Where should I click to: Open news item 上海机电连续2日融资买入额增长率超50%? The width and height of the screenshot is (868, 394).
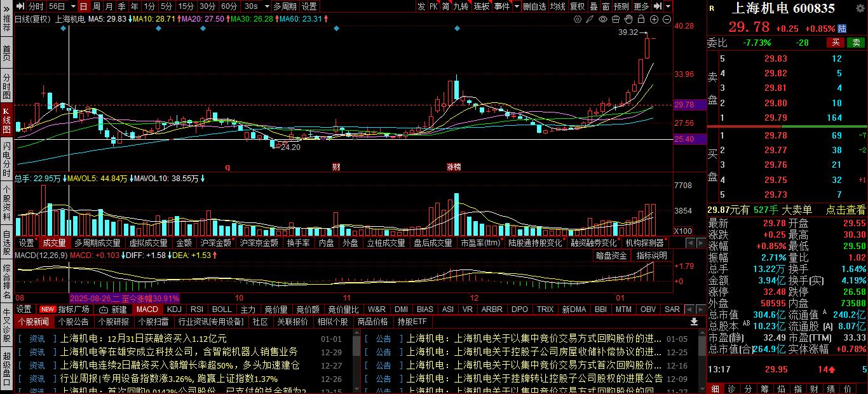pyautogui.click(x=180, y=366)
